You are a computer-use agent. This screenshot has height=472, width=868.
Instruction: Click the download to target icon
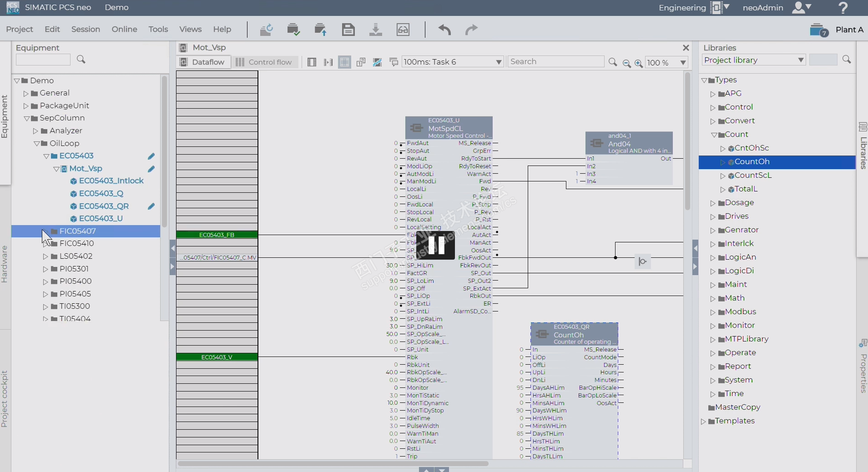click(x=375, y=30)
